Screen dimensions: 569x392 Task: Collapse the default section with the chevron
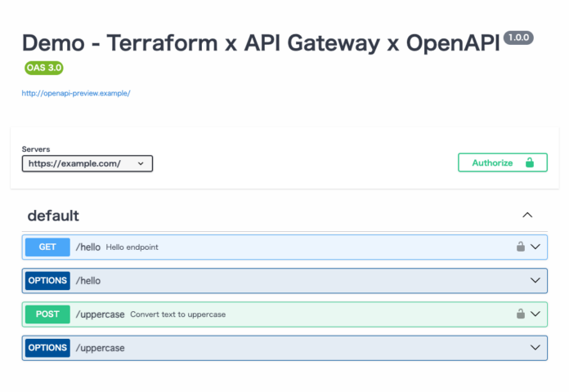[527, 215]
